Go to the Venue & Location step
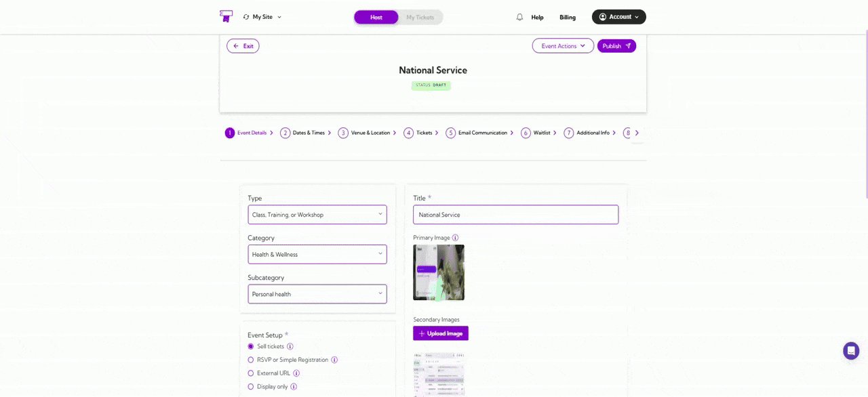This screenshot has width=868, height=397. [370, 133]
